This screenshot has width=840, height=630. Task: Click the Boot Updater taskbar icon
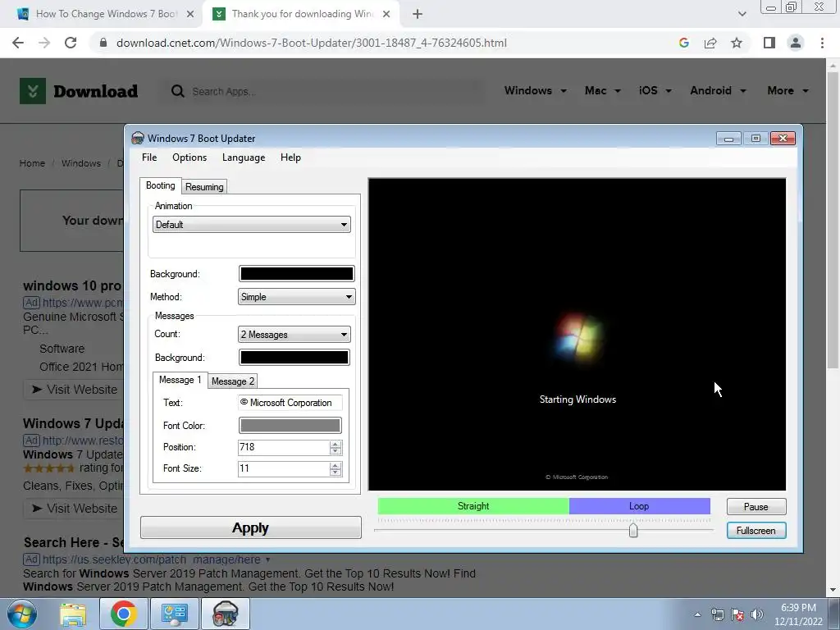coord(226,614)
